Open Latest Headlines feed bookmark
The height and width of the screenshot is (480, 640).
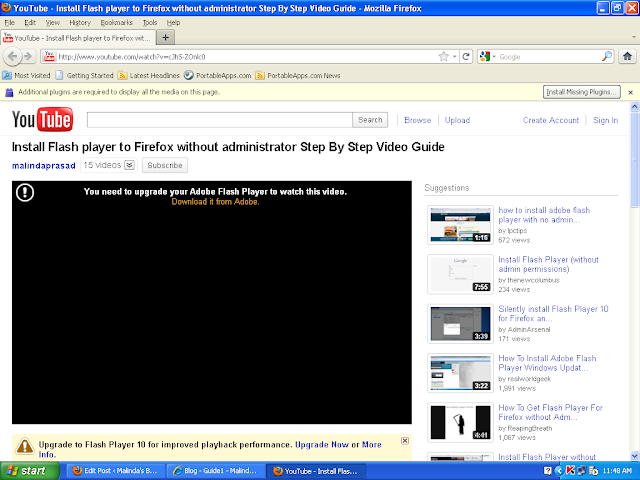(149, 76)
